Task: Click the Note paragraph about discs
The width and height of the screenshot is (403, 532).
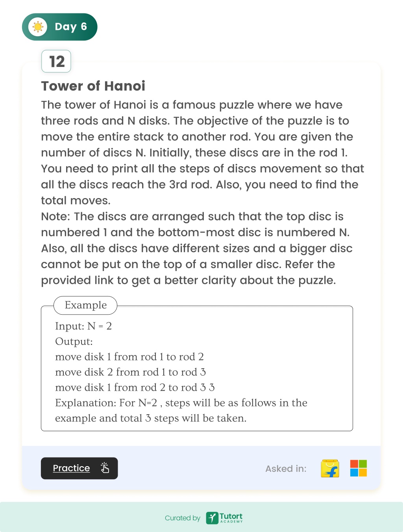Action: pyautogui.click(x=197, y=248)
